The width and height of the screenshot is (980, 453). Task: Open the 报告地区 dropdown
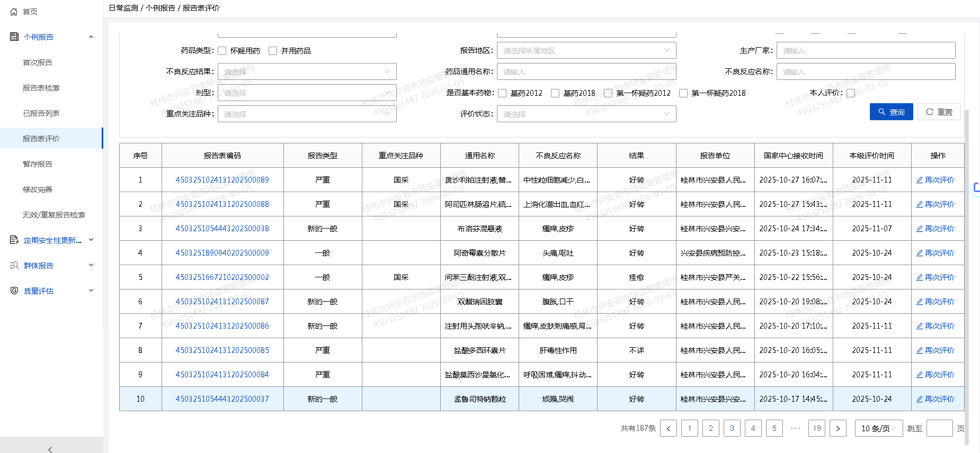586,51
